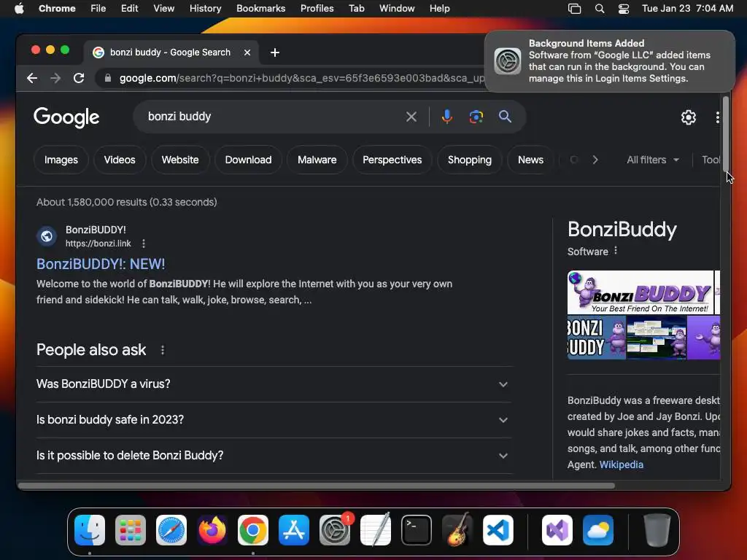Open TextEdit from the dock
This screenshot has width=747, height=560.
[376, 530]
